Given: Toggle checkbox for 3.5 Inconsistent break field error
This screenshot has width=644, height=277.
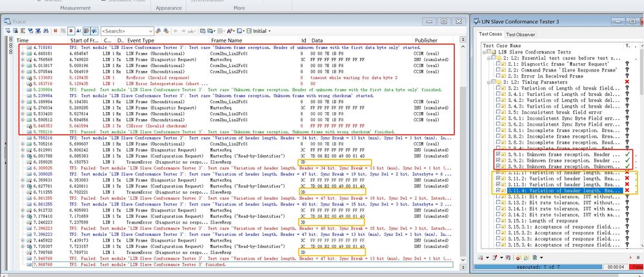Looking at the screenshot, I should coord(498,112).
